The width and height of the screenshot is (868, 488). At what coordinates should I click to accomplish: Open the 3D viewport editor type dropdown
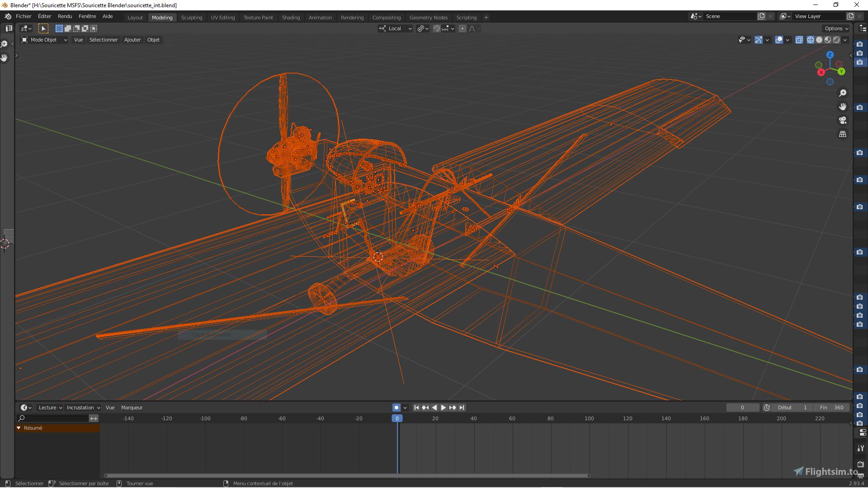coord(26,28)
